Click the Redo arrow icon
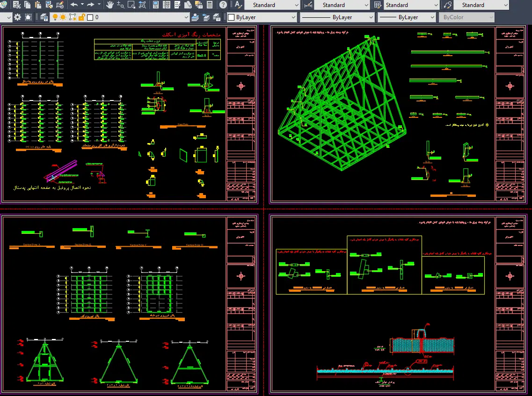 click(x=90, y=5)
